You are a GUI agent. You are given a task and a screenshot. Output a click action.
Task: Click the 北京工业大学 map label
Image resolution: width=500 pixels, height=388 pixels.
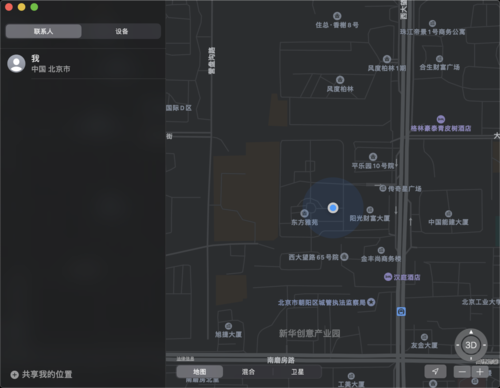coord(480,302)
